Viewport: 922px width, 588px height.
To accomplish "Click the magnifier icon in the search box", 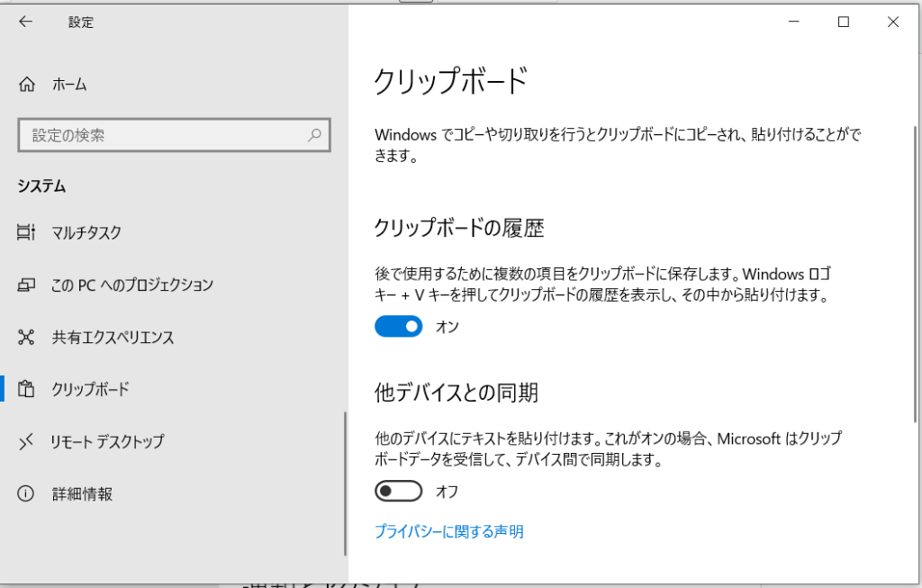I will click(x=313, y=134).
